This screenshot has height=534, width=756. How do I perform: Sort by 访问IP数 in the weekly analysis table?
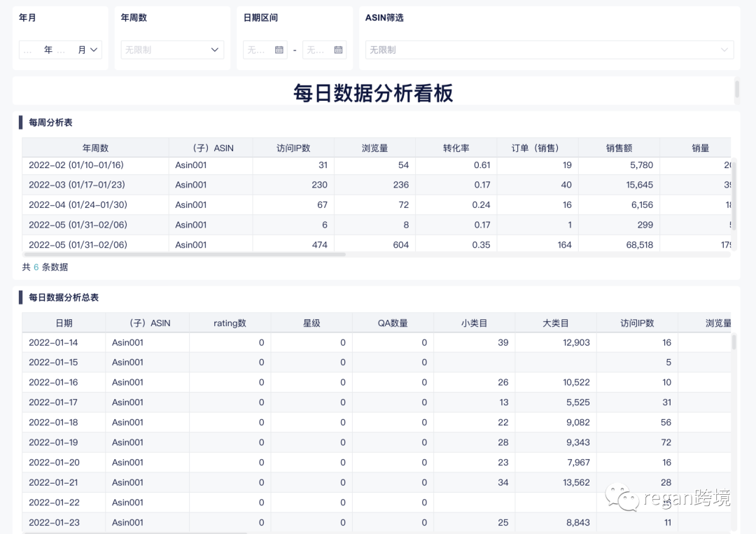(293, 148)
